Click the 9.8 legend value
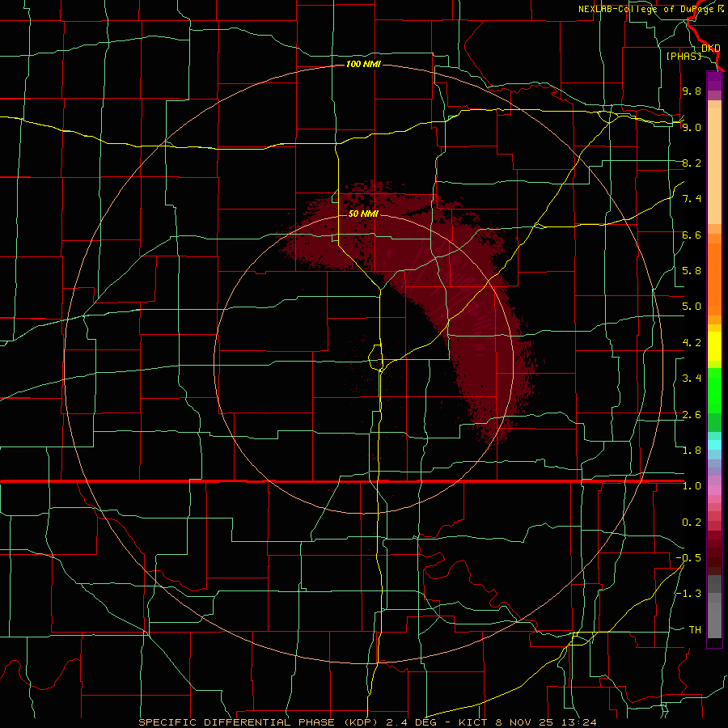Image resolution: width=728 pixels, height=728 pixels. pos(692,91)
